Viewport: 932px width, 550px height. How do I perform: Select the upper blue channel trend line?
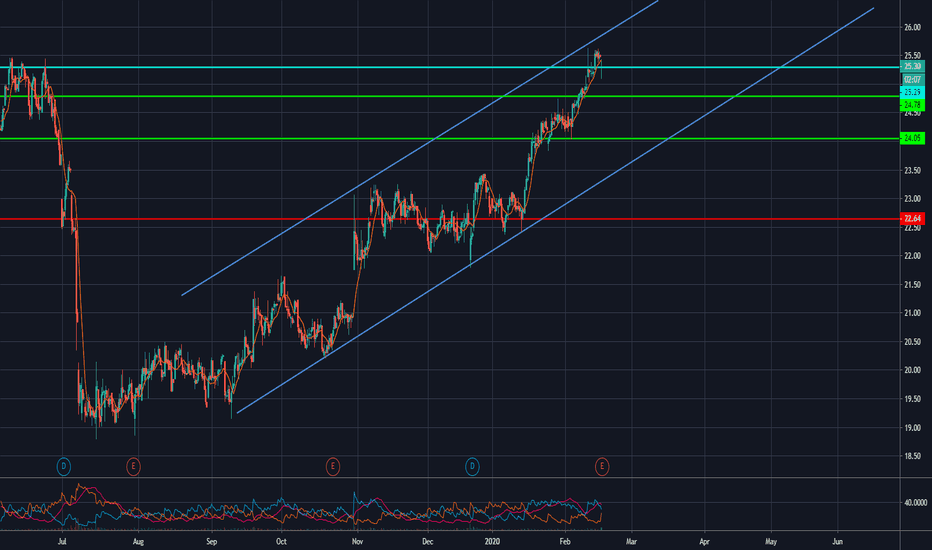[x=420, y=147]
